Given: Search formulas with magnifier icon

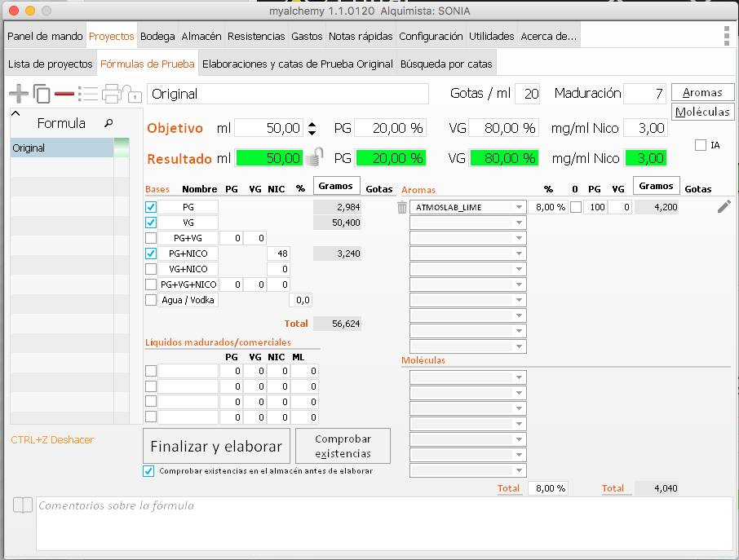Looking at the screenshot, I should coord(108,123).
